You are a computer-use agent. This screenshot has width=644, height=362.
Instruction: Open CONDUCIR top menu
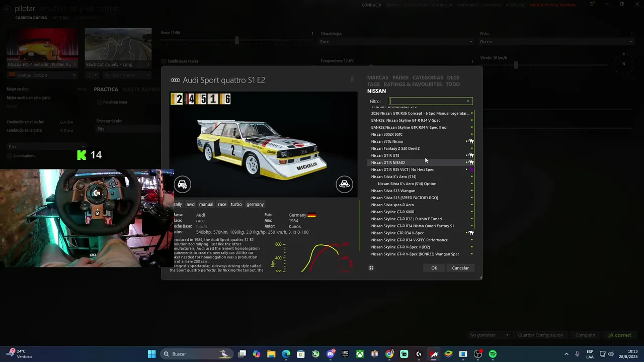[x=372, y=5]
